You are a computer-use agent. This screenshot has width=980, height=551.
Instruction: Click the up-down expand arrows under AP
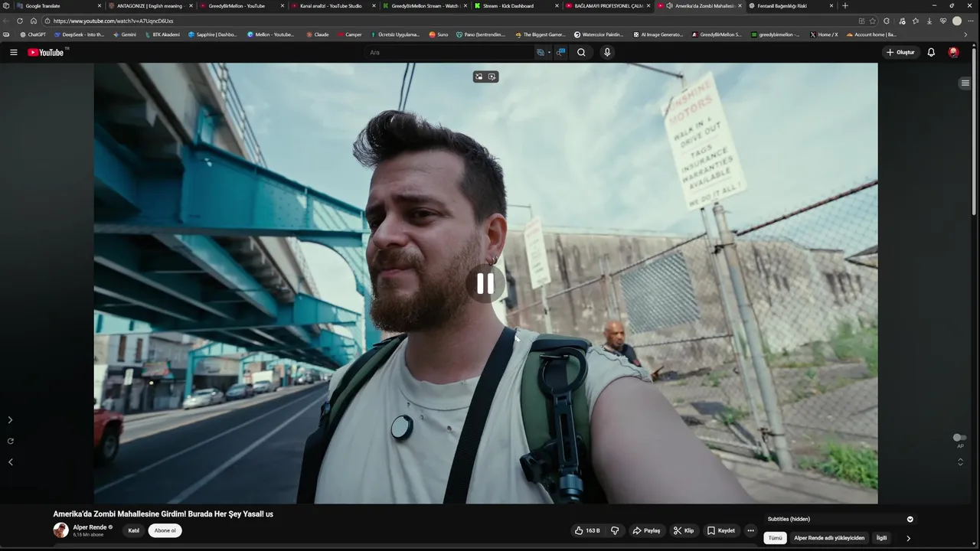click(x=960, y=461)
